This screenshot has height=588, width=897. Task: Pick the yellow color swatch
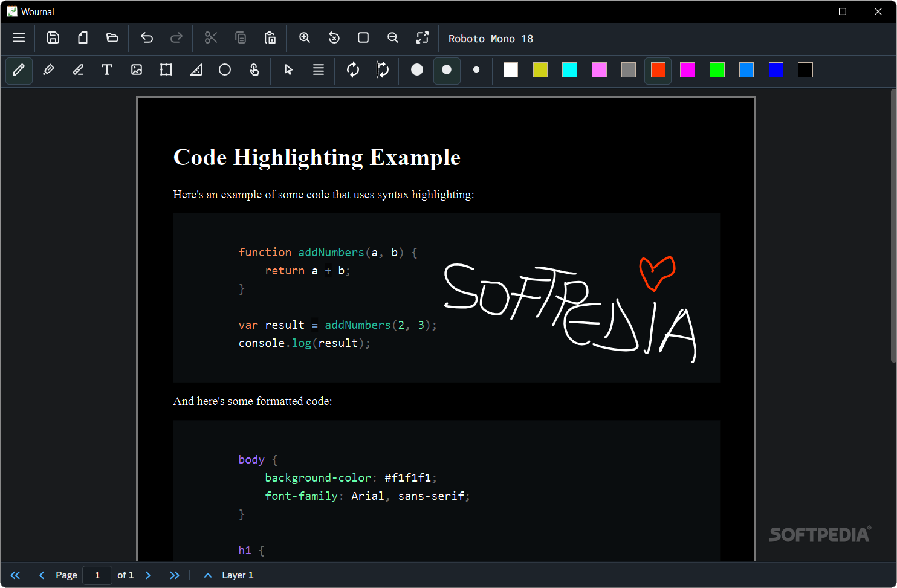click(x=540, y=70)
